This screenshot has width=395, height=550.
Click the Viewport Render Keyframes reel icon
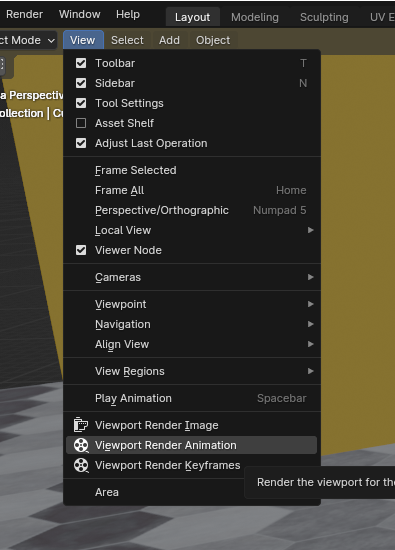[x=81, y=465]
